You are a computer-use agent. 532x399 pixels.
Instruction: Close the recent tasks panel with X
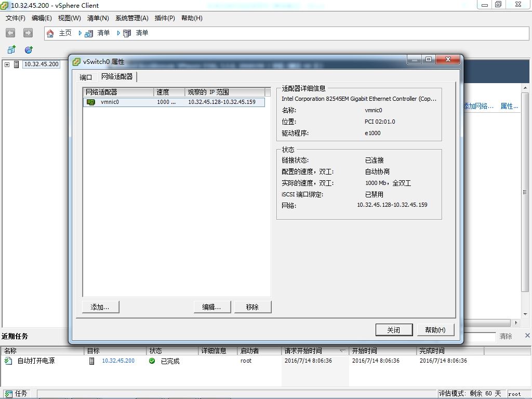click(x=527, y=336)
